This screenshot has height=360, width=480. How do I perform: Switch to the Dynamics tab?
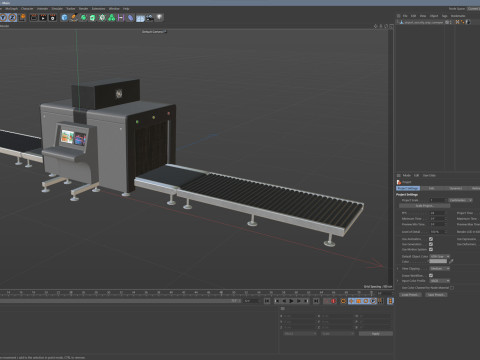(x=456, y=188)
